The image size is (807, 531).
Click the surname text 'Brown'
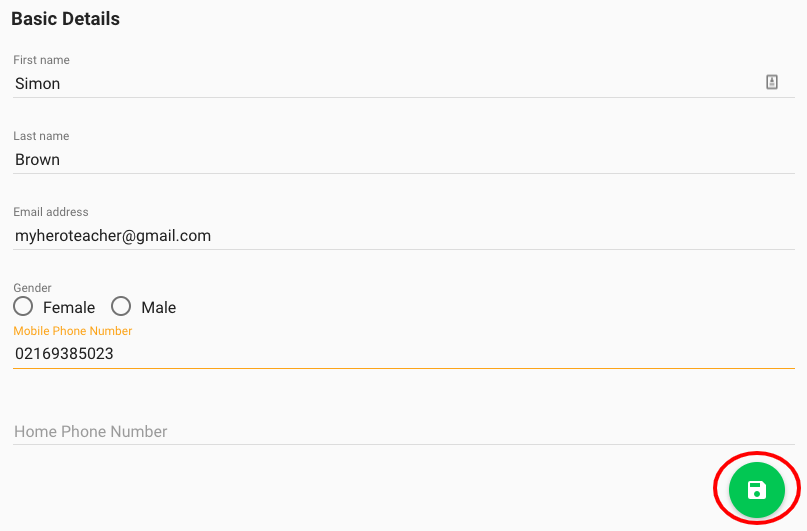[38, 160]
